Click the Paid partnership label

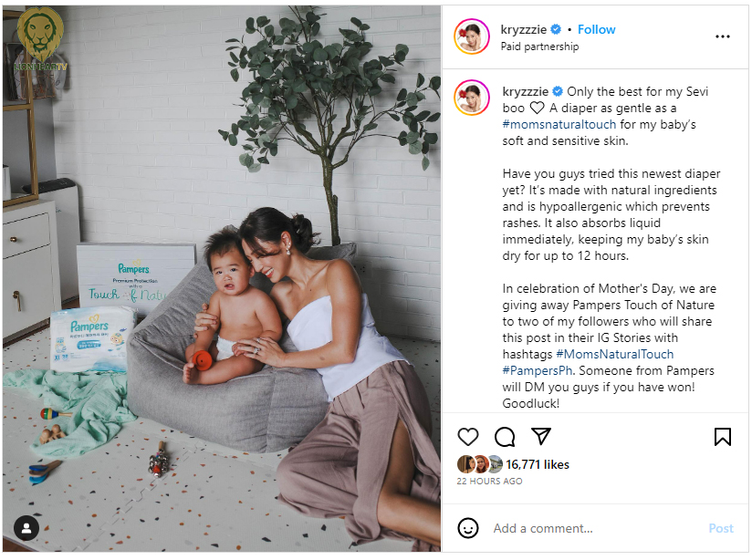pos(539,47)
